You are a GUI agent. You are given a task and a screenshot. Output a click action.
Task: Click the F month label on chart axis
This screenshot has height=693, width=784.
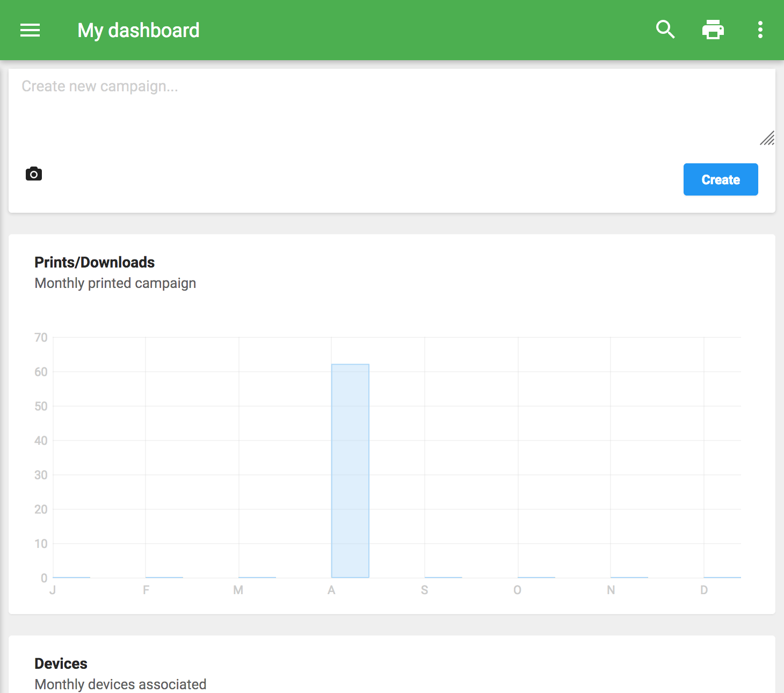click(146, 590)
